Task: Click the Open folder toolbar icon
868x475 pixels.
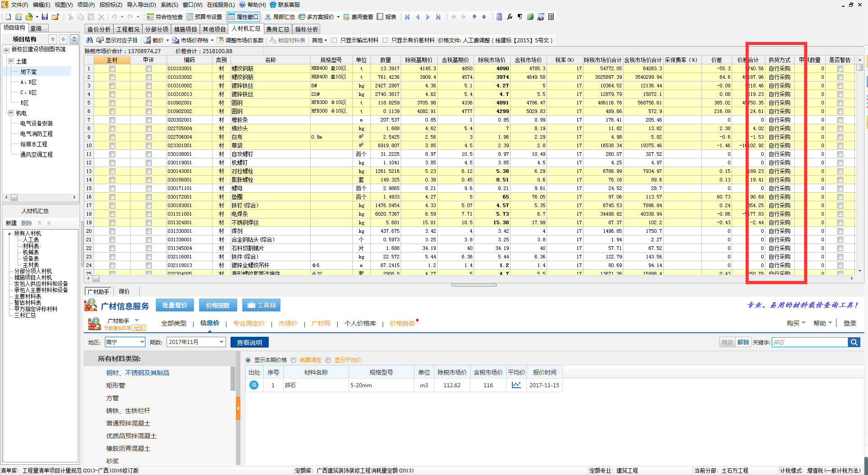Action: 29,17
